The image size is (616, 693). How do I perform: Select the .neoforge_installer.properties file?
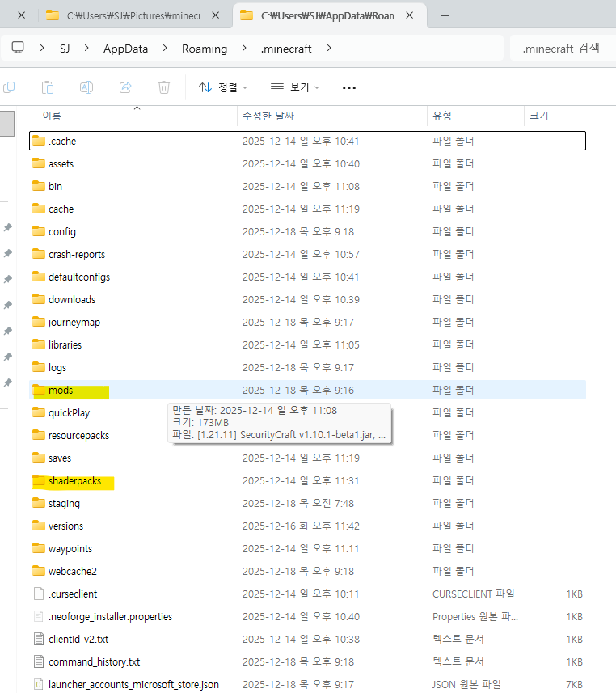pos(307,616)
